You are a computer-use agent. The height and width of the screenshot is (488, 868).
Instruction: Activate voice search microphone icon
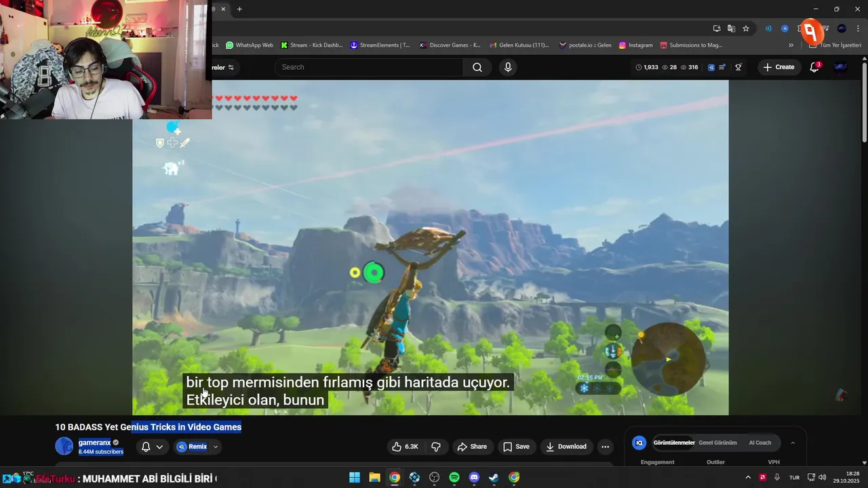click(x=508, y=67)
